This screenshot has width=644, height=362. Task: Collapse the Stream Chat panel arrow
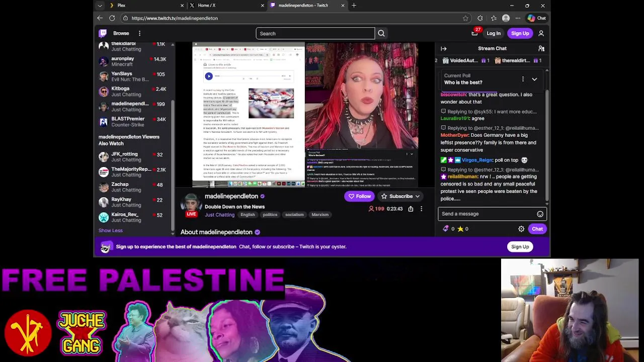tap(444, 49)
